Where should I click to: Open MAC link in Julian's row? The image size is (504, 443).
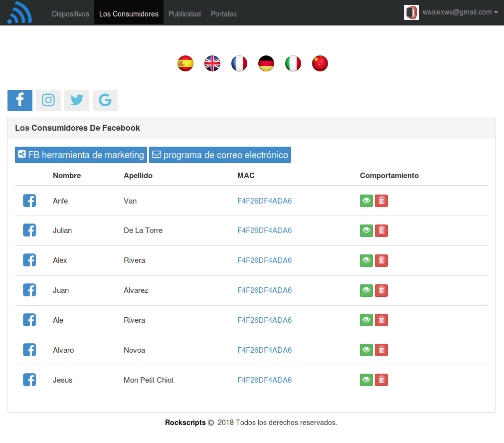pos(265,230)
